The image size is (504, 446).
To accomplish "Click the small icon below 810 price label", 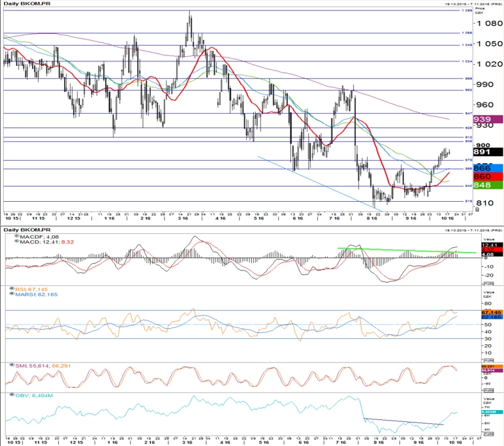I will click(x=477, y=210).
